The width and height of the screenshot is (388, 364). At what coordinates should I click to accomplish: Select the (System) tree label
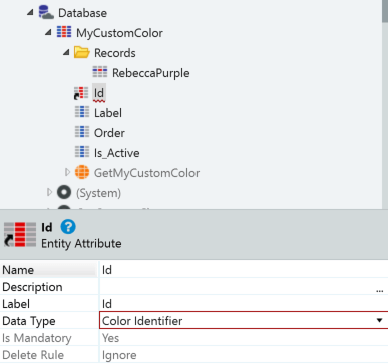pyautogui.click(x=98, y=193)
